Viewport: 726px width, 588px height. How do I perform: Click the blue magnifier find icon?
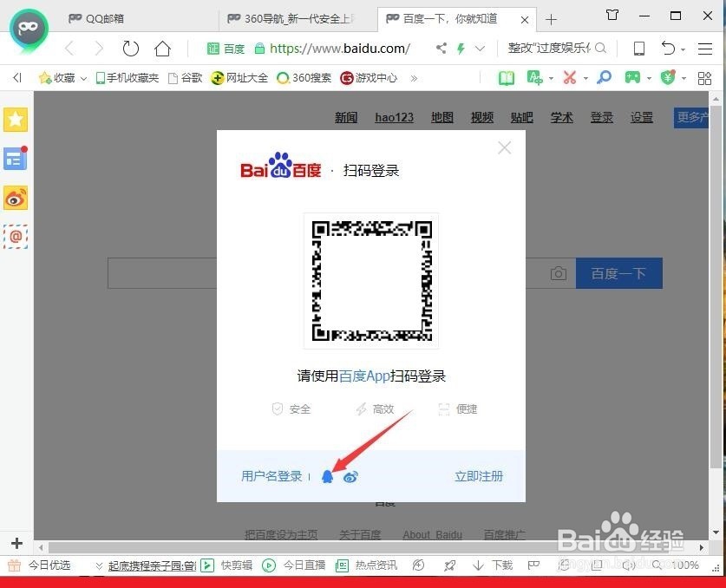604,77
